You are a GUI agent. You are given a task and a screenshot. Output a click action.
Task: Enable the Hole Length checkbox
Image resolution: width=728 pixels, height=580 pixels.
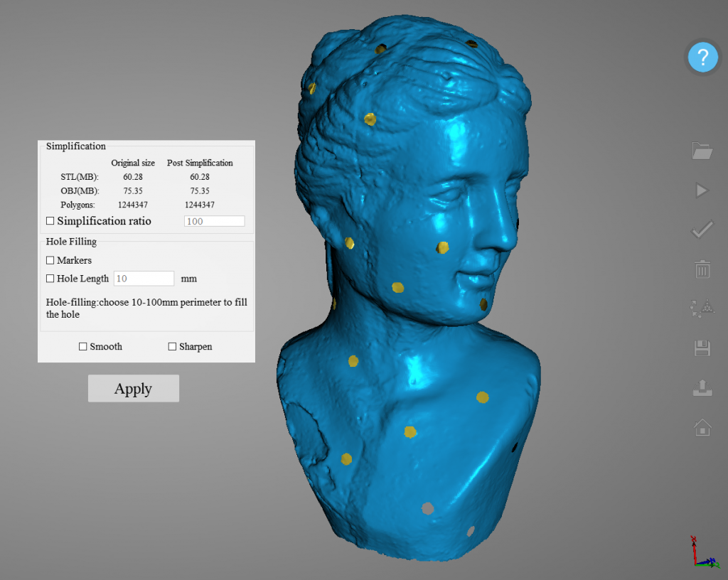tap(50, 279)
